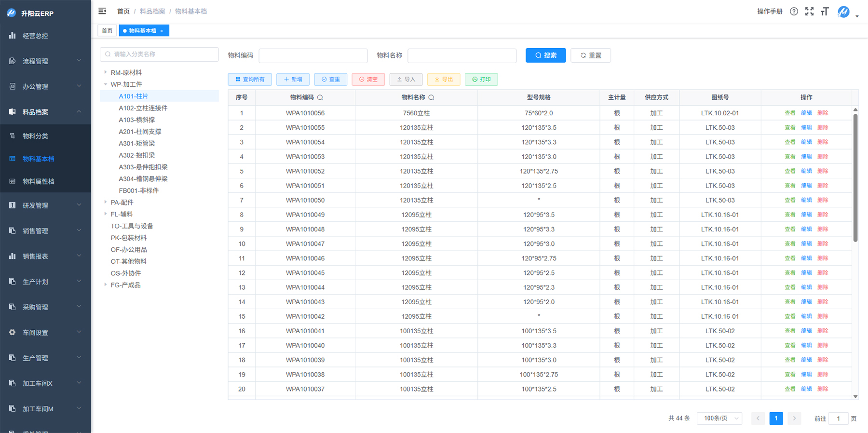The height and width of the screenshot is (433, 868).
Task: Expand the RM-原材料 tree node arrow
Action: click(x=106, y=72)
